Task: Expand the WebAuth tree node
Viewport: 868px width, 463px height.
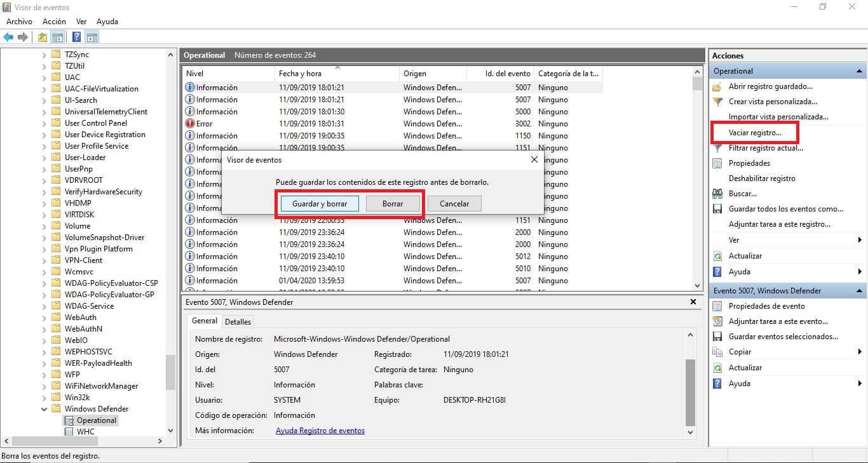Action: [x=44, y=318]
